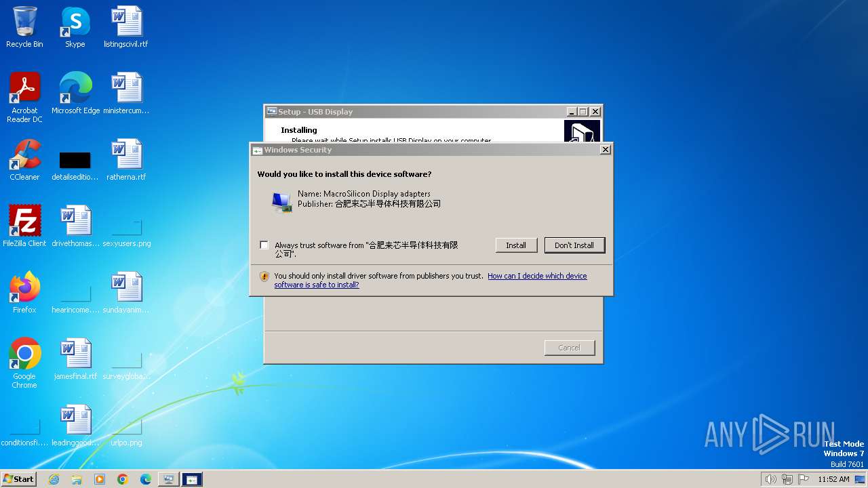Click the Show desktop button in tray
The height and width of the screenshot is (488, 868).
pyautogui.click(x=860, y=479)
